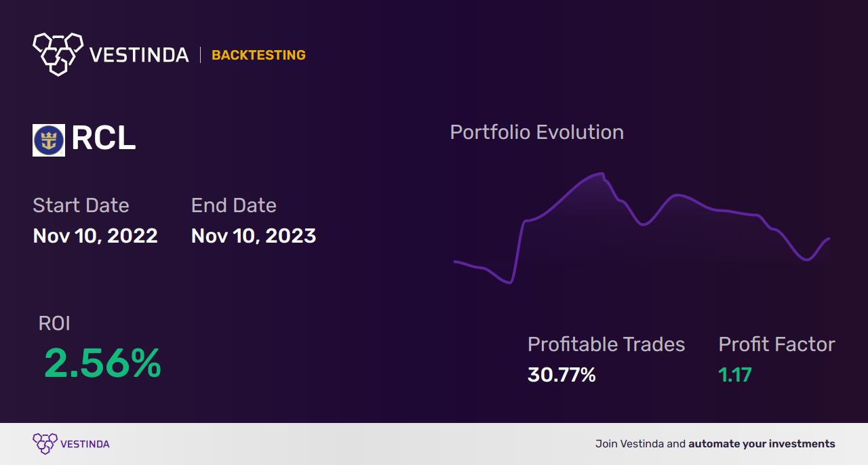868x465 pixels.
Task: Click the RCL Royal Caribbean ticker icon
Action: [49, 140]
